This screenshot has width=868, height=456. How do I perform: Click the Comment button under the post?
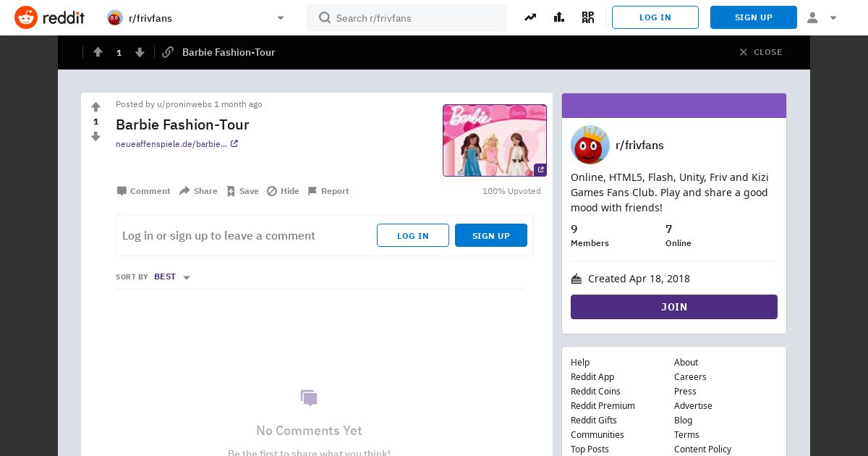coord(143,191)
